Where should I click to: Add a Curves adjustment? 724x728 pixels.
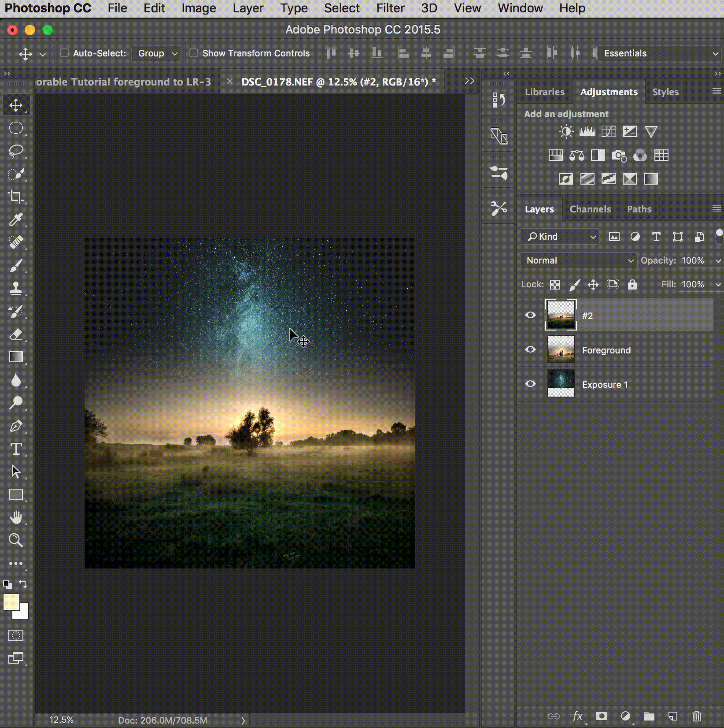pyautogui.click(x=608, y=131)
